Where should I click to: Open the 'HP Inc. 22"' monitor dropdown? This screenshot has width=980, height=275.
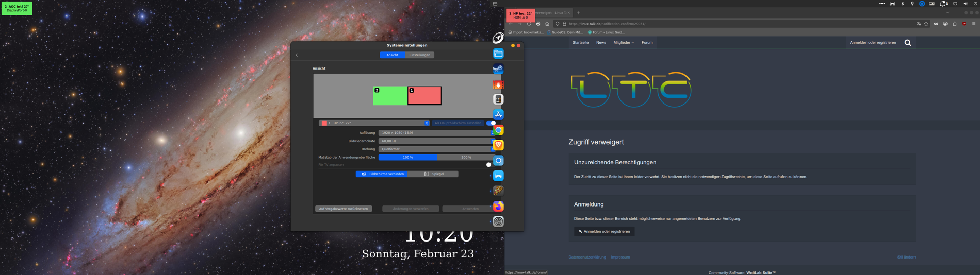coord(374,123)
